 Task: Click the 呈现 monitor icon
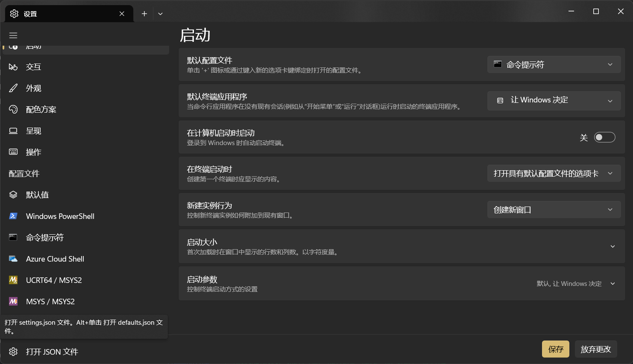13,131
